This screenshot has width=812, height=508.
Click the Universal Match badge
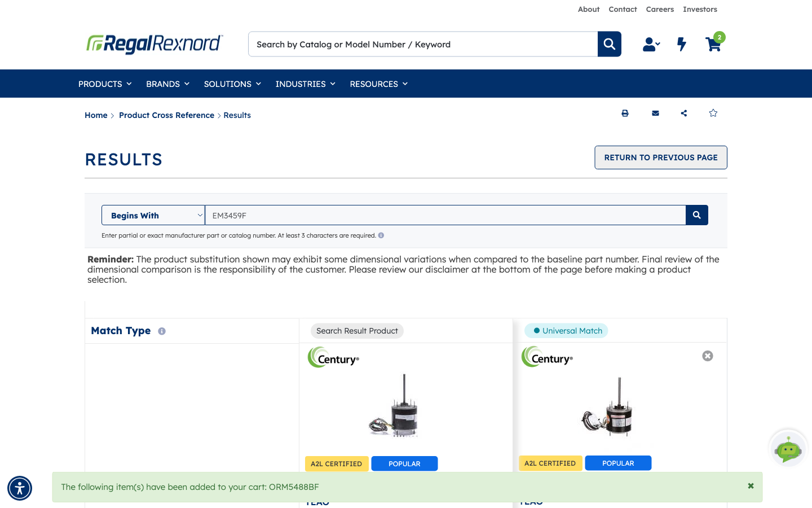566,331
